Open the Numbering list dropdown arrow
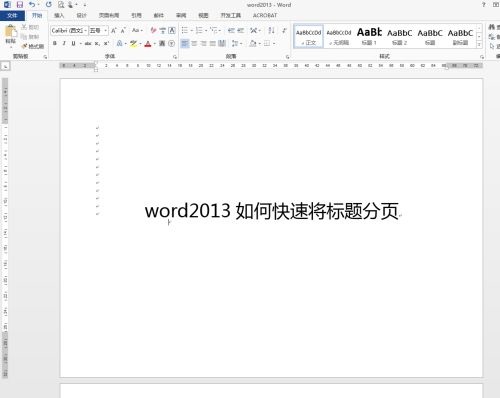The image size is (500, 398). (206, 31)
